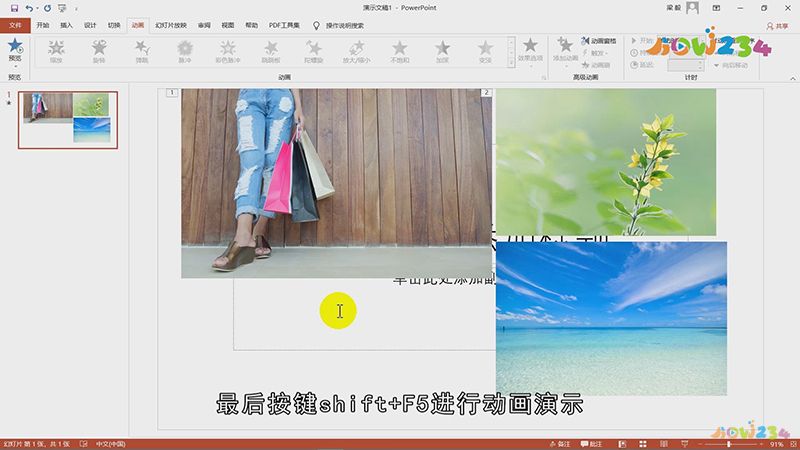The width and height of the screenshot is (800, 450).
Task: Click animation star marker beside slide thumbnail
Action: coord(9,103)
